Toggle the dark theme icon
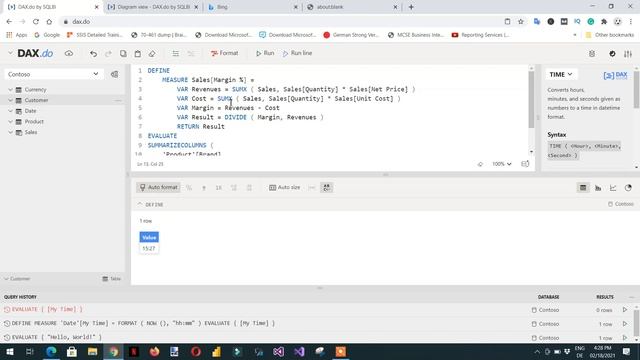Screen dimensions: 640x360 click(612, 54)
